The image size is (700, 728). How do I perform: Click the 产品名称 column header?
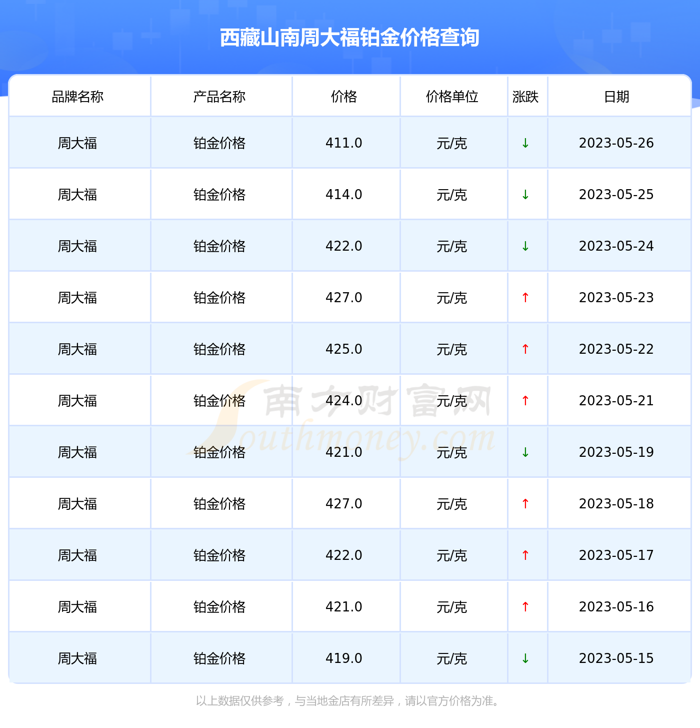[219, 97]
